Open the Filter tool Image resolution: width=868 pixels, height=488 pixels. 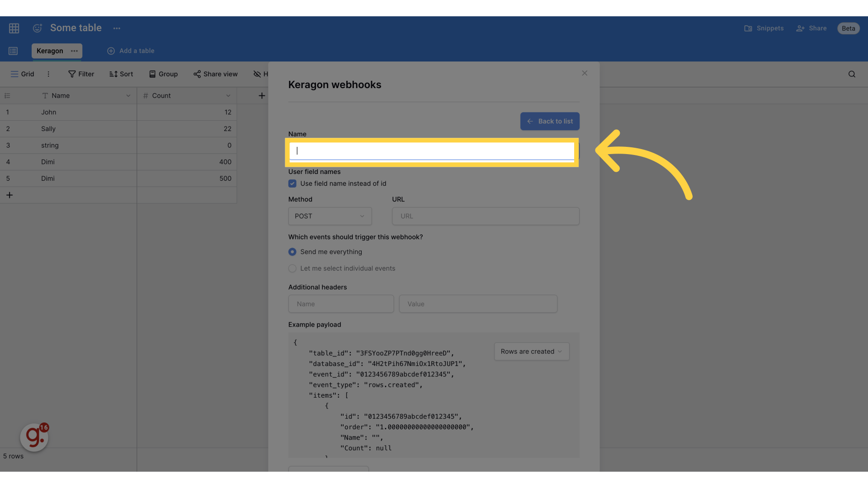tap(81, 74)
